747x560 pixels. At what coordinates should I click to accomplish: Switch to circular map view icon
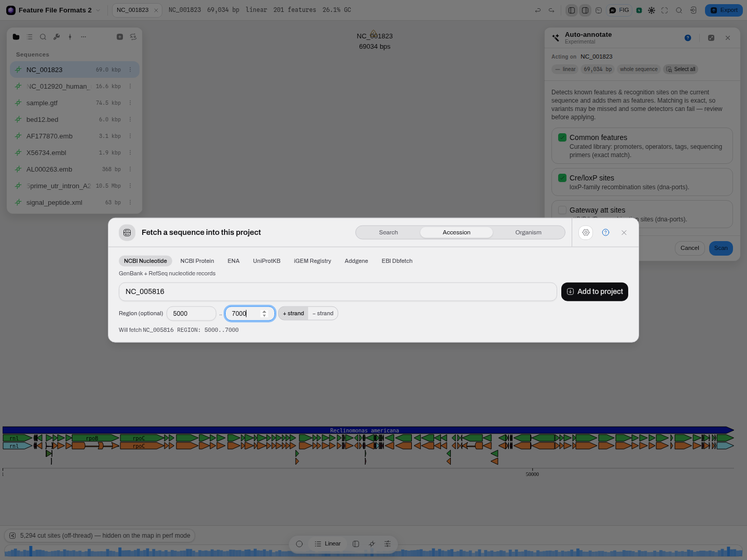click(x=299, y=544)
